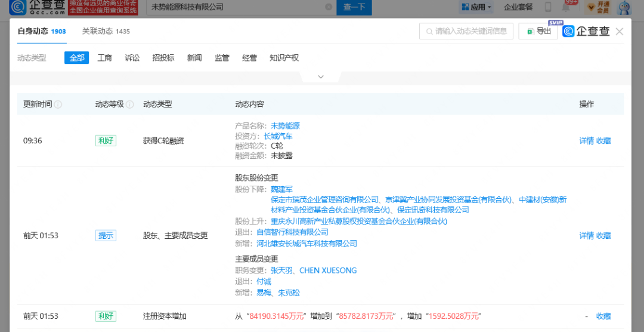Open 保定市瑞茂企业管理咨询有限公司 link
Image resolution: width=644 pixels, height=332 pixels.
324,200
